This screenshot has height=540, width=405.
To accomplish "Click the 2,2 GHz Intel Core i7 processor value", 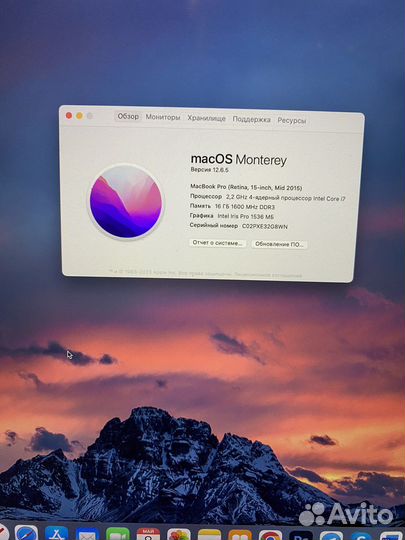I will (285, 198).
